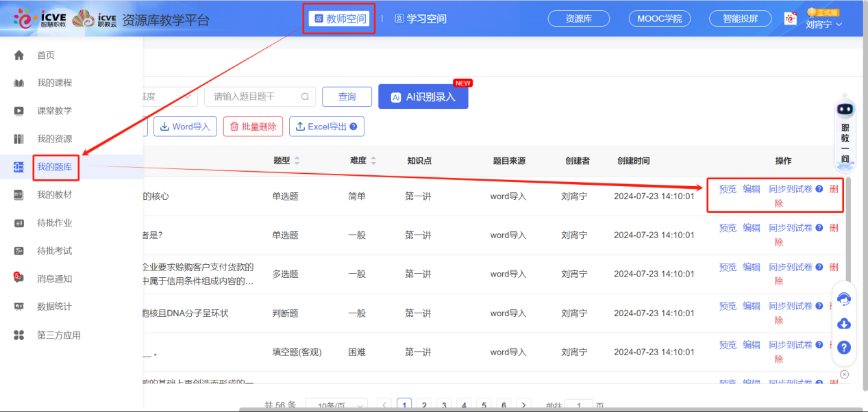Click the red 批量删除 button

pyautogui.click(x=253, y=127)
